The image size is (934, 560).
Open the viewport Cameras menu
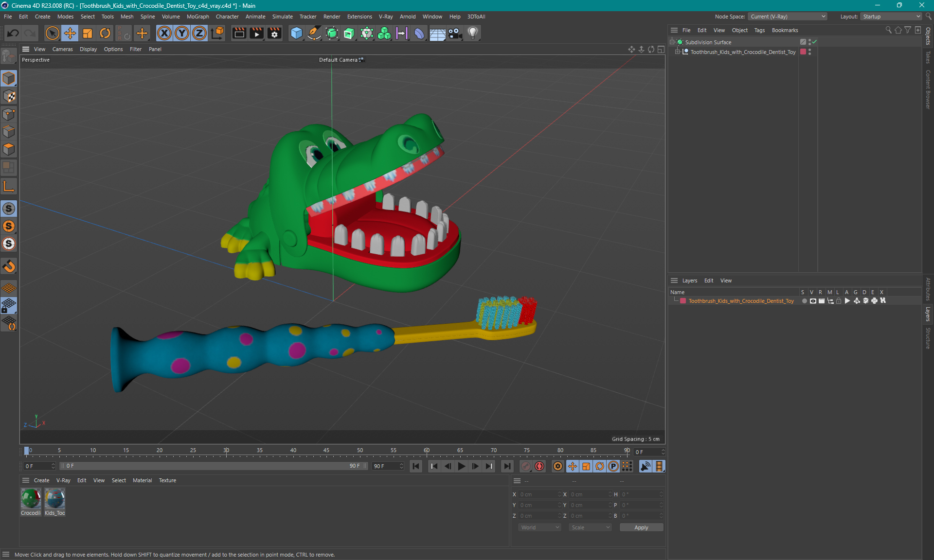[62, 49]
